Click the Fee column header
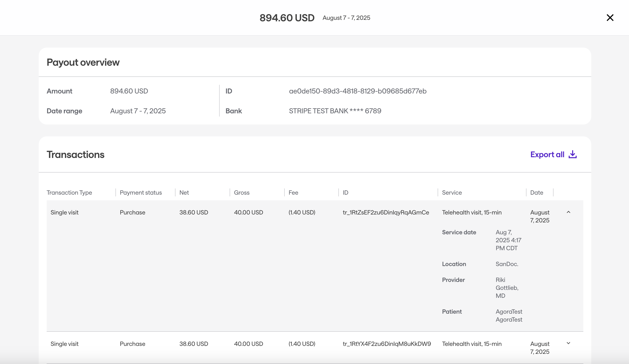This screenshot has height=364, width=629. point(293,192)
